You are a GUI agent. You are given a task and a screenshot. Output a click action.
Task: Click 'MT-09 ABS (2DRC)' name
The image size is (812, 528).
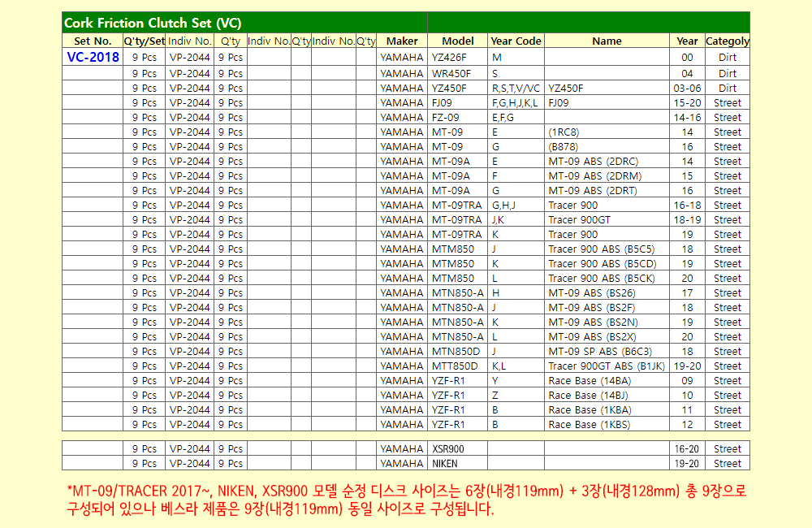coord(594,161)
